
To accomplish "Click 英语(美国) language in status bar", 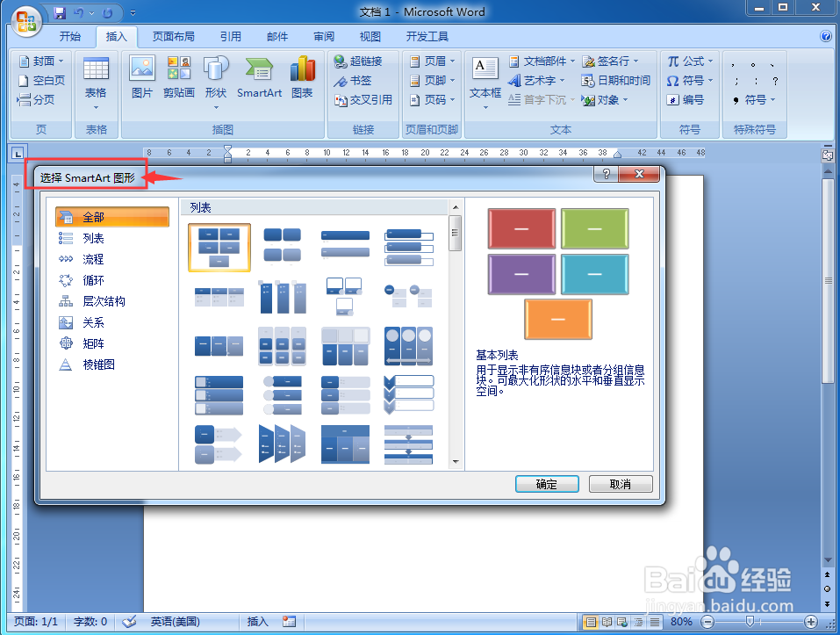I will tap(176, 622).
